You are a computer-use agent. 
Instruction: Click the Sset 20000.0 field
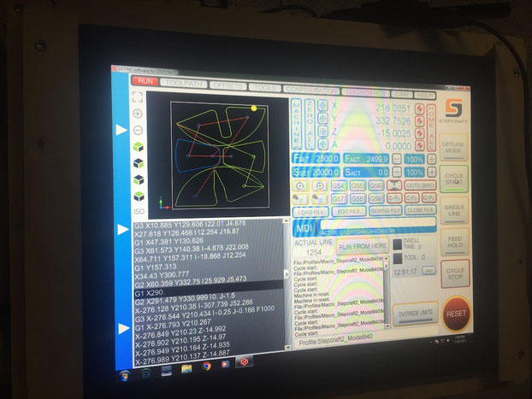(316, 172)
